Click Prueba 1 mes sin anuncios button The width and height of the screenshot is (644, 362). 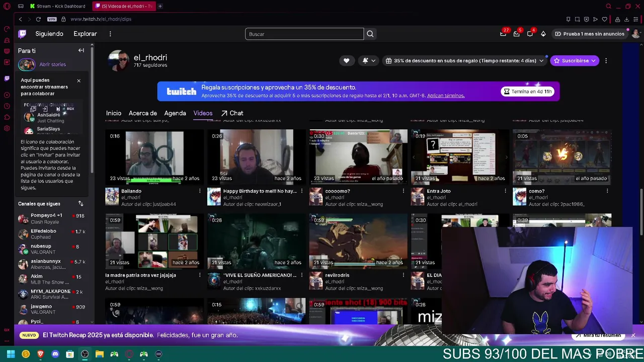point(589,34)
